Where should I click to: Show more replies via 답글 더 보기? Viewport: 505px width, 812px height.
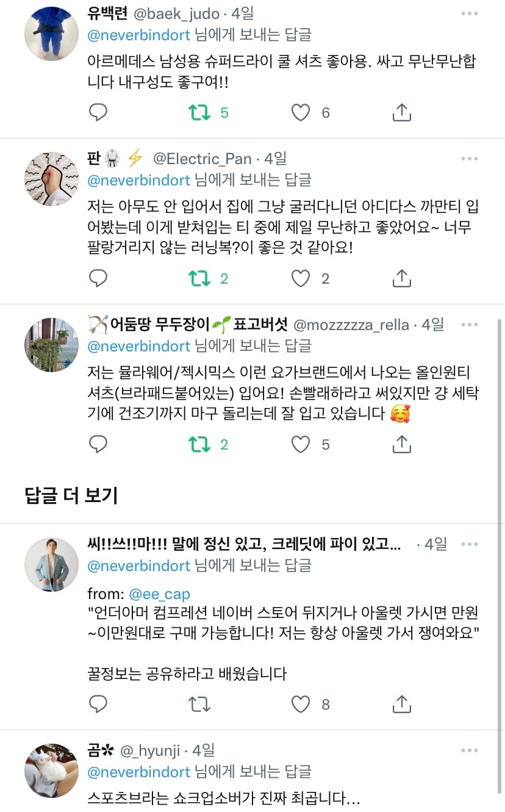[71, 495]
